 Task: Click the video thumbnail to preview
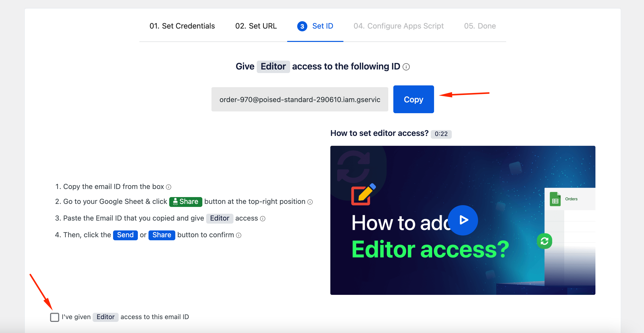tap(462, 221)
